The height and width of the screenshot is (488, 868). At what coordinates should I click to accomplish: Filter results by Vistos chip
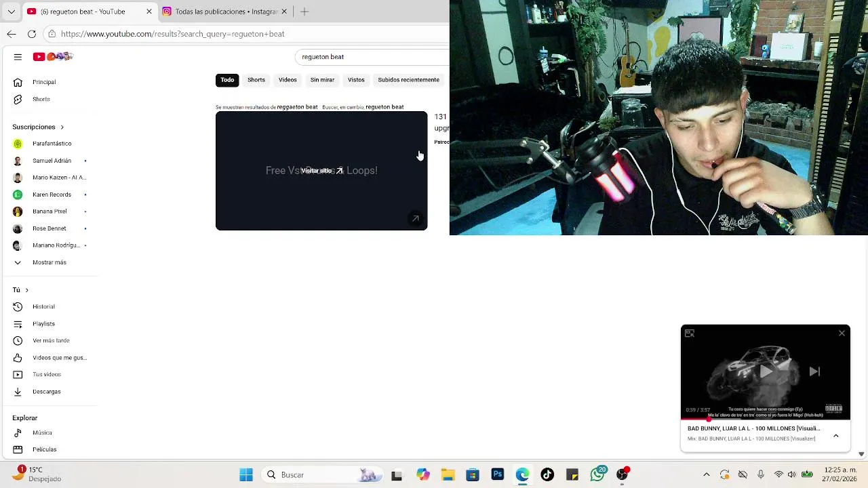point(356,80)
